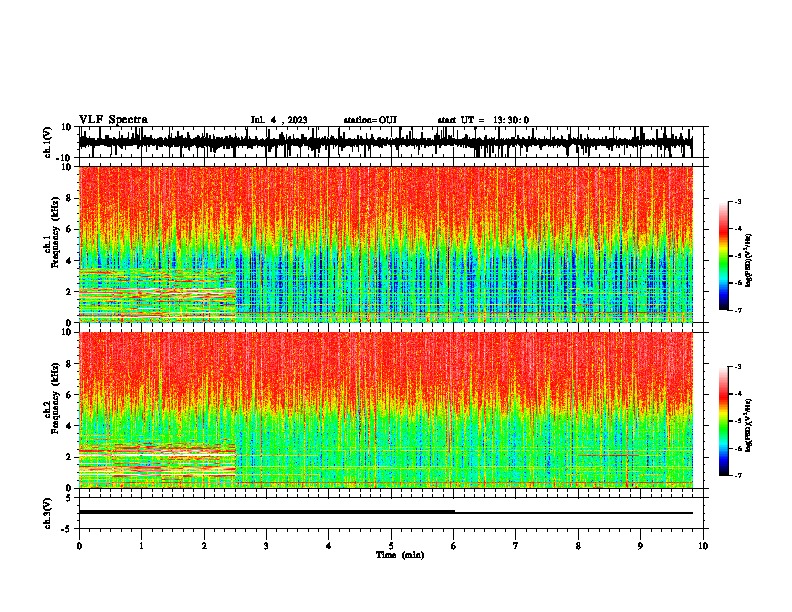Click the "1" tick on time axis
This screenshot has height=612, width=792.
[141, 546]
